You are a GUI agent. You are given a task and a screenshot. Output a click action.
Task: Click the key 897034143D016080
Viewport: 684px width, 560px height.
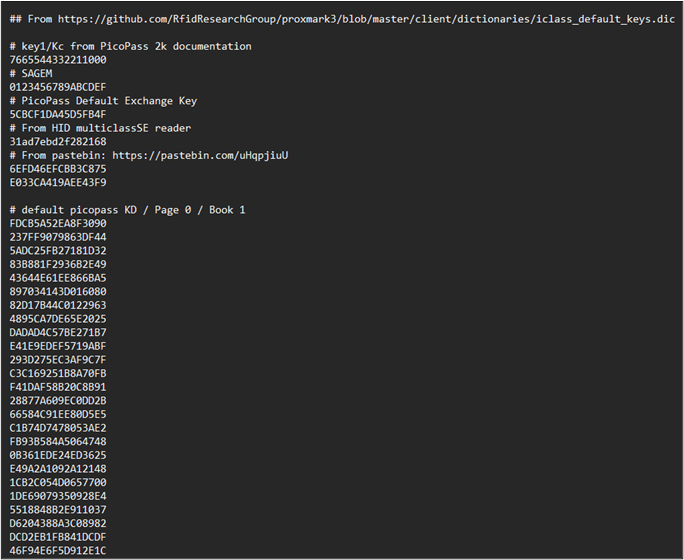point(58,291)
